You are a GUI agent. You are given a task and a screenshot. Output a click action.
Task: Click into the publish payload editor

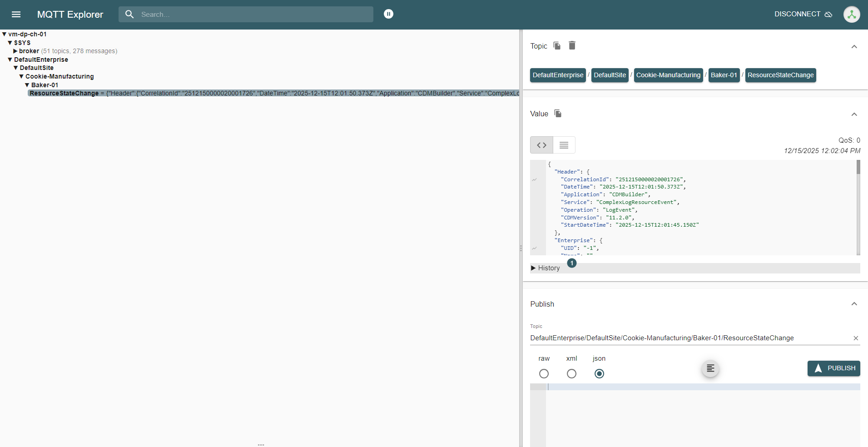pyautogui.click(x=703, y=415)
